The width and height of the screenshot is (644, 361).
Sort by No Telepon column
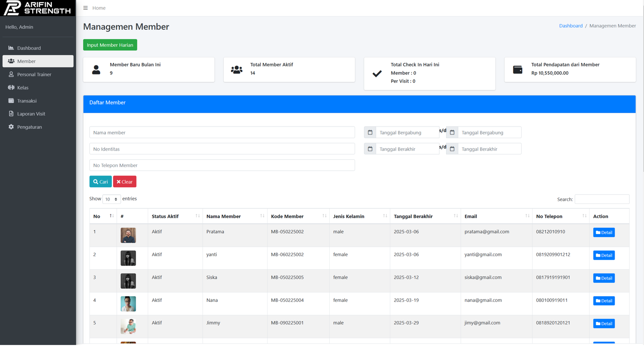(x=561, y=216)
